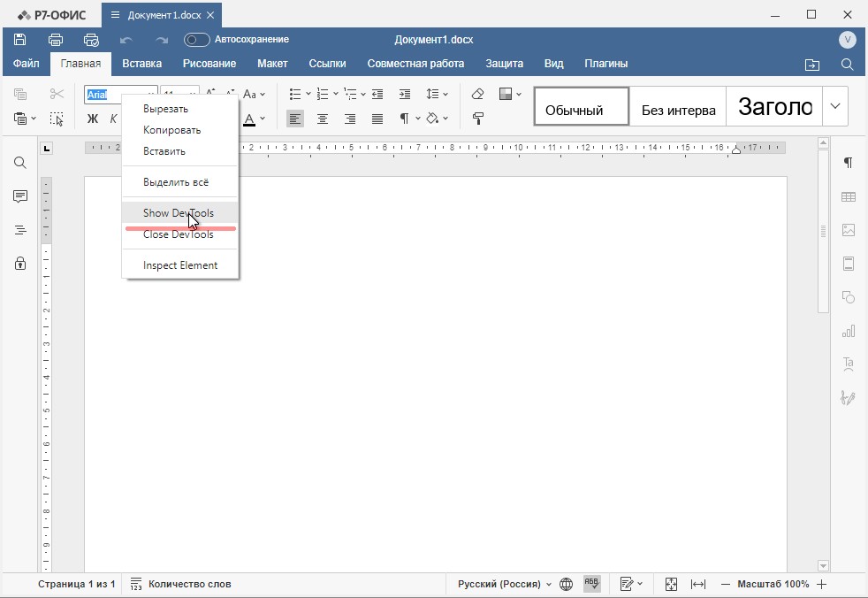The height and width of the screenshot is (598, 868).
Task: Toggle bold formatting with the Ж button
Action: pos(93,118)
